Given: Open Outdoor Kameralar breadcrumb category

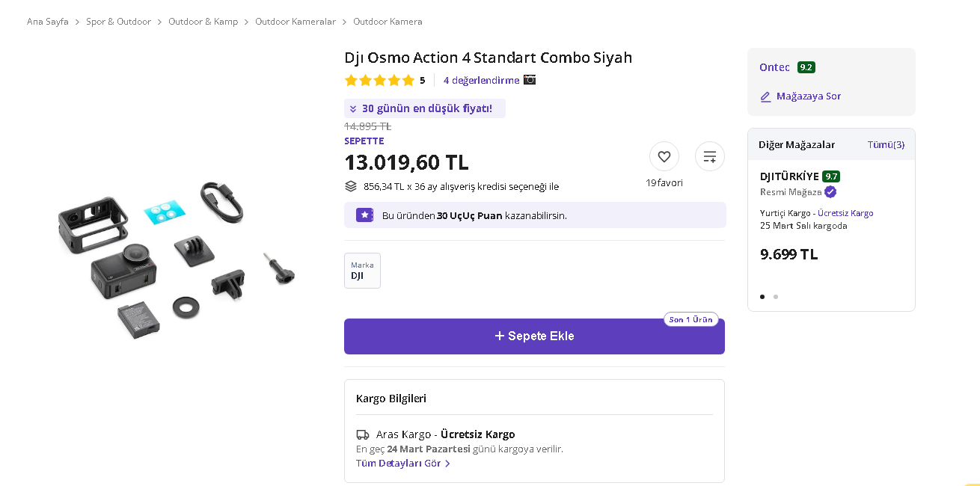Looking at the screenshot, I should [x=295, y=22].
